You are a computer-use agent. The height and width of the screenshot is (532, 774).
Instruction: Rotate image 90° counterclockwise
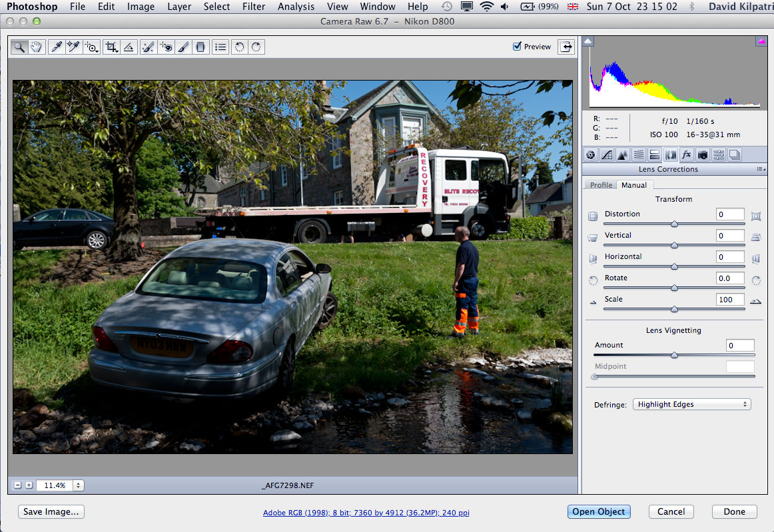(239, 47)
